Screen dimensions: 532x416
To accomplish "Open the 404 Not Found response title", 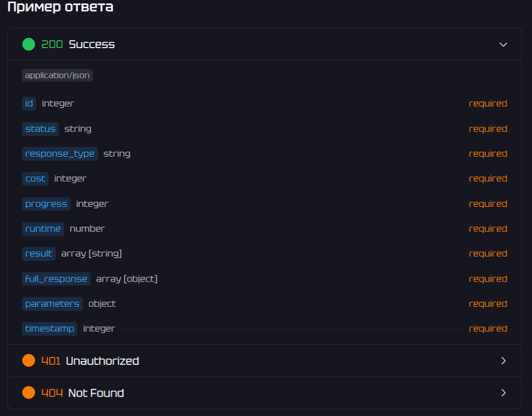I will point(96,392).
